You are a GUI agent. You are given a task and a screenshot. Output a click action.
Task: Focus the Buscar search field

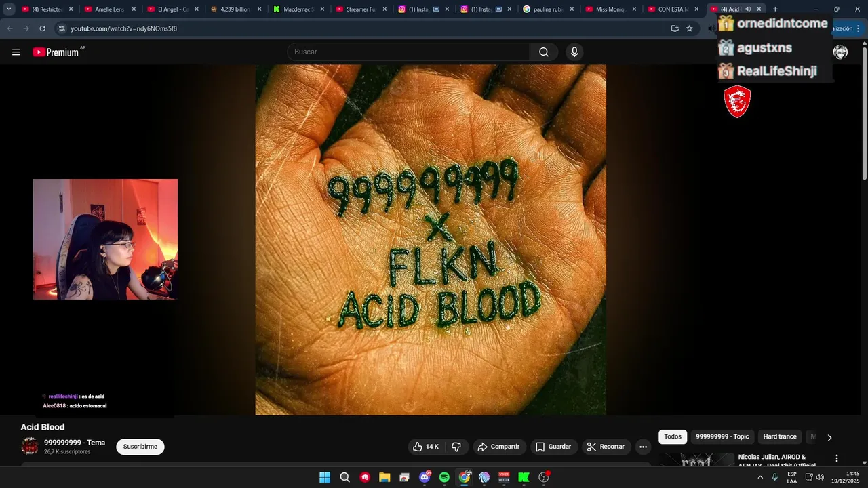(x=409, y=52)
